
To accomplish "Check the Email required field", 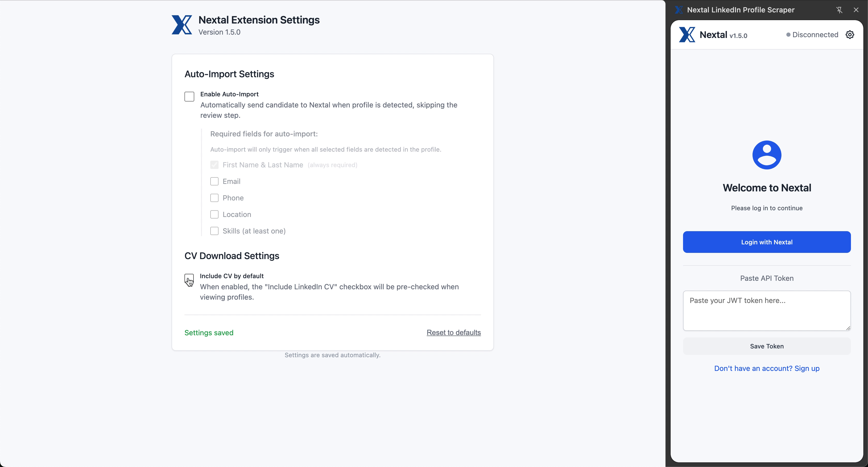I will (x=215, y=181).
